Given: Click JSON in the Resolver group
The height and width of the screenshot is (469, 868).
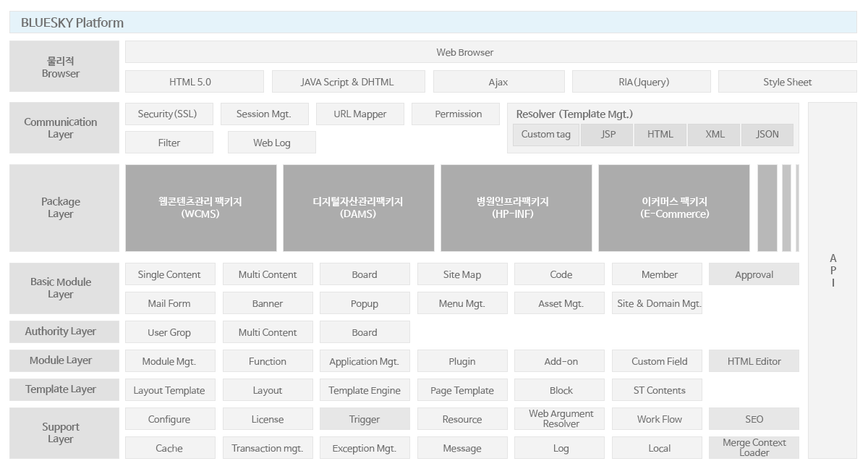Looking at the screenshot, I should (767, 135).
